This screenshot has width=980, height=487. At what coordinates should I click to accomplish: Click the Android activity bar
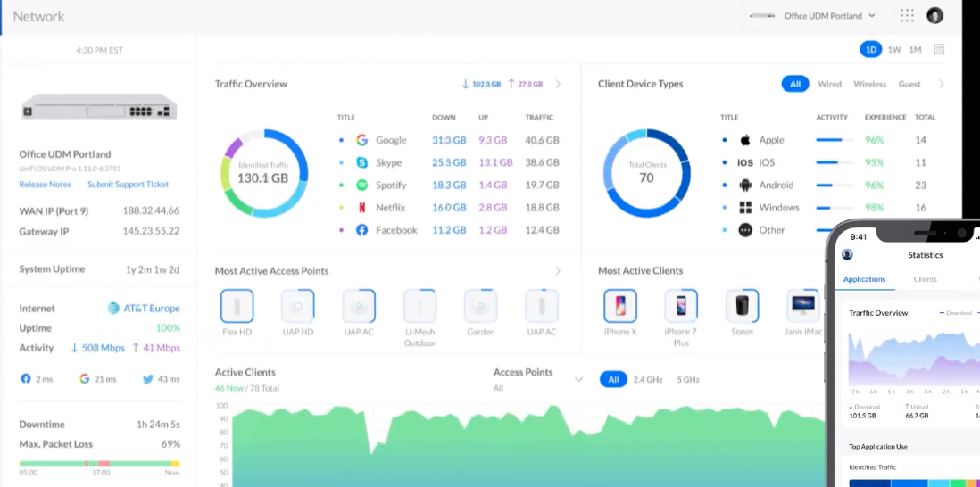[x=835, y=186]
